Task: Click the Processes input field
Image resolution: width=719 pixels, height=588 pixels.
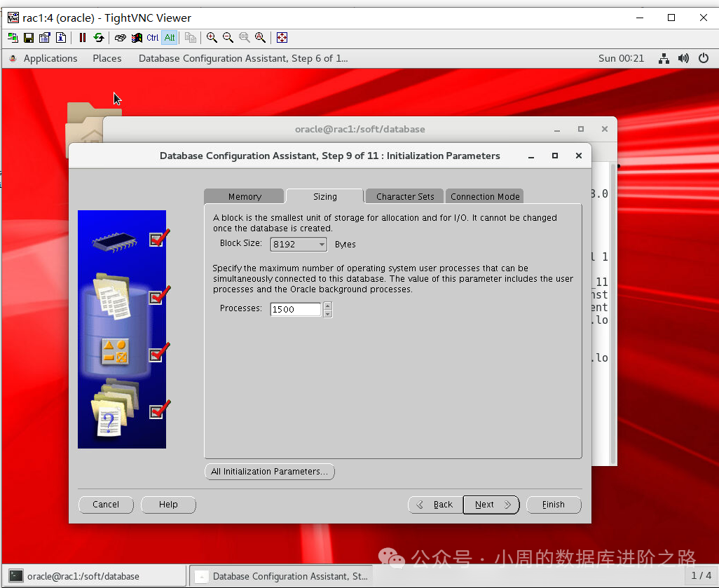Action: click(x=295, y=309)
